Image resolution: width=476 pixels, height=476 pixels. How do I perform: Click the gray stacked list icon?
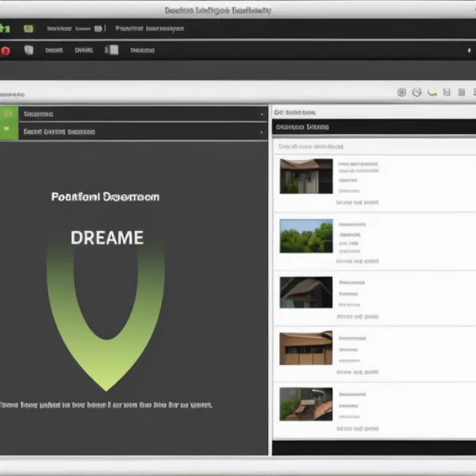[x=462, y=92]
